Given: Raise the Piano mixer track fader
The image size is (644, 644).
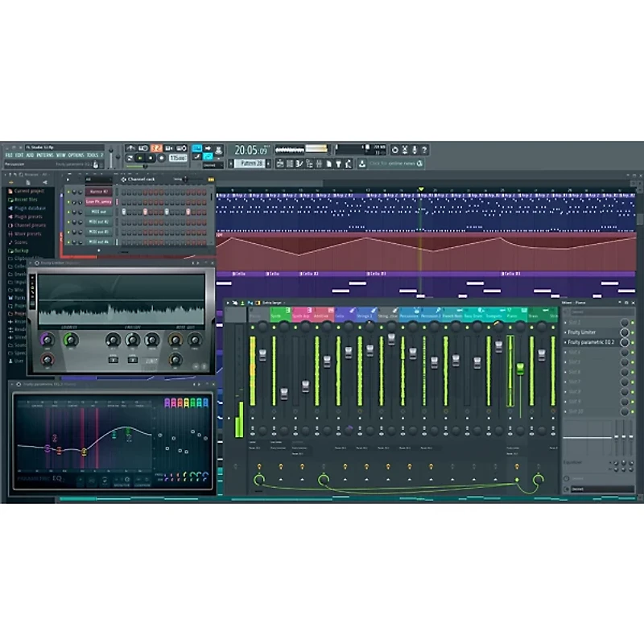Looking at the screenshot, I should tap(520, 369).
